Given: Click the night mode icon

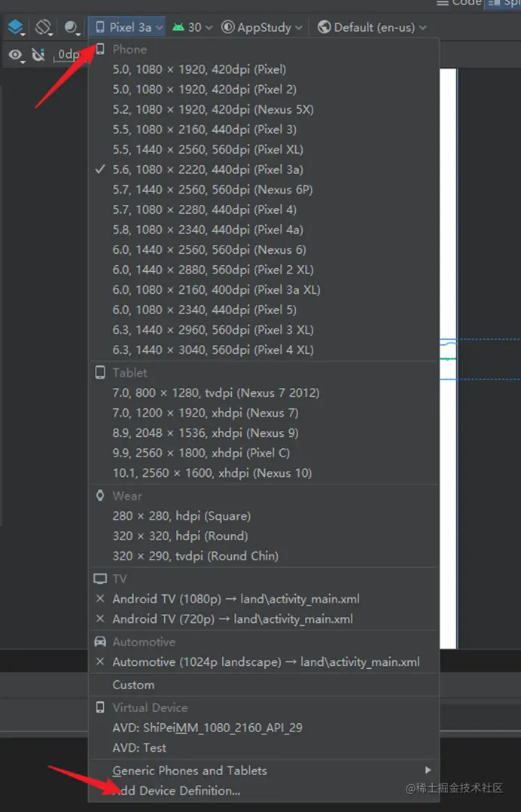Looking at the screenshot, I should pos(72,27).
